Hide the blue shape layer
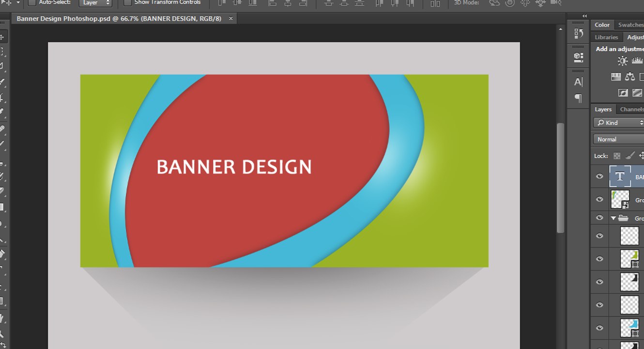This screenshot has height=349, width=644. click(599, 328)
